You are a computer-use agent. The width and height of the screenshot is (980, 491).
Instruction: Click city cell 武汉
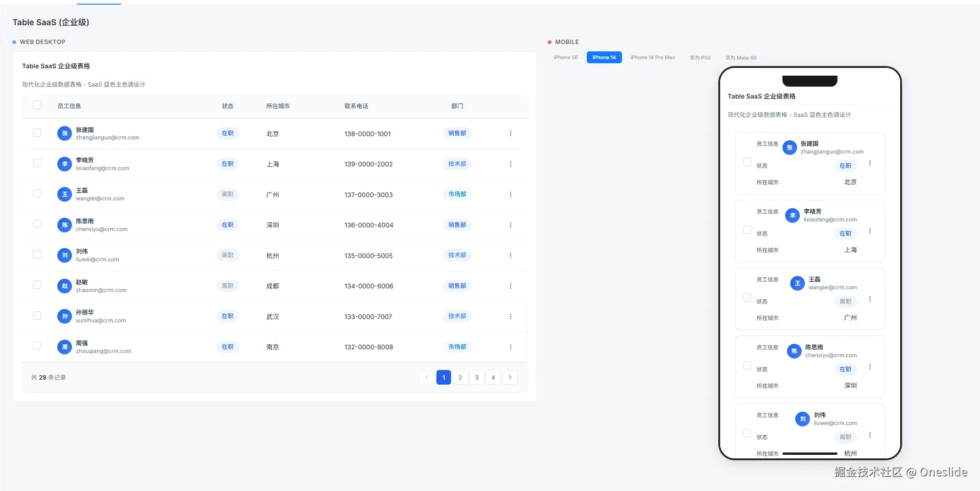[272, 317]
